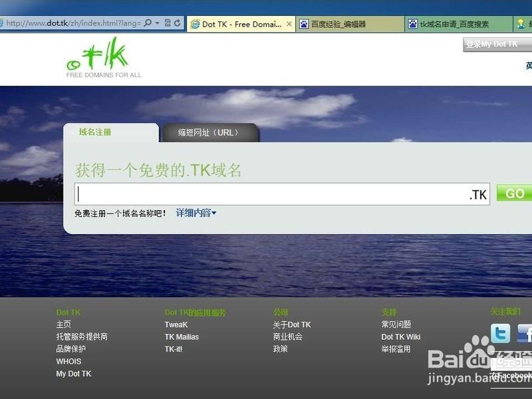The image size is (532, 399).
Task: Open the TK-it! link
Action: [x=174, y=349]
